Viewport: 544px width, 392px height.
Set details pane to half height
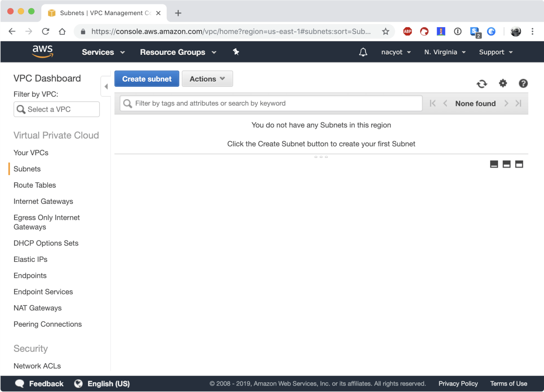(507, 164)
